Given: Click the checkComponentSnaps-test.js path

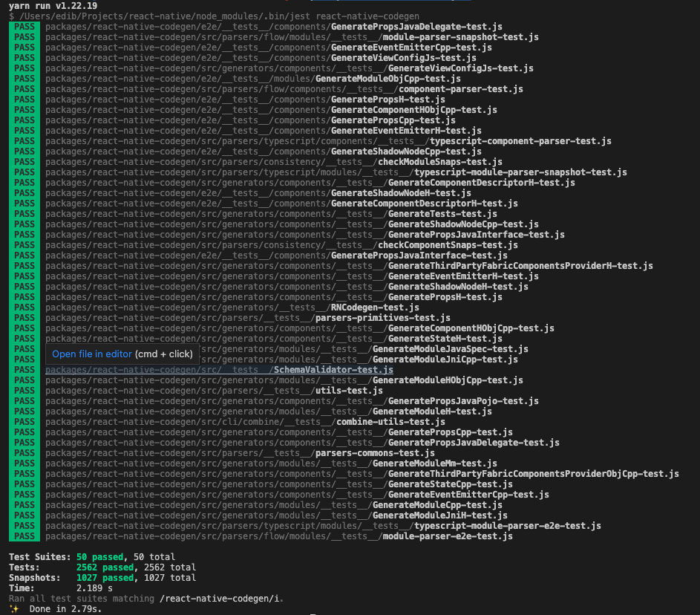Looking at the screenshot, I should (x=281, y=245).
